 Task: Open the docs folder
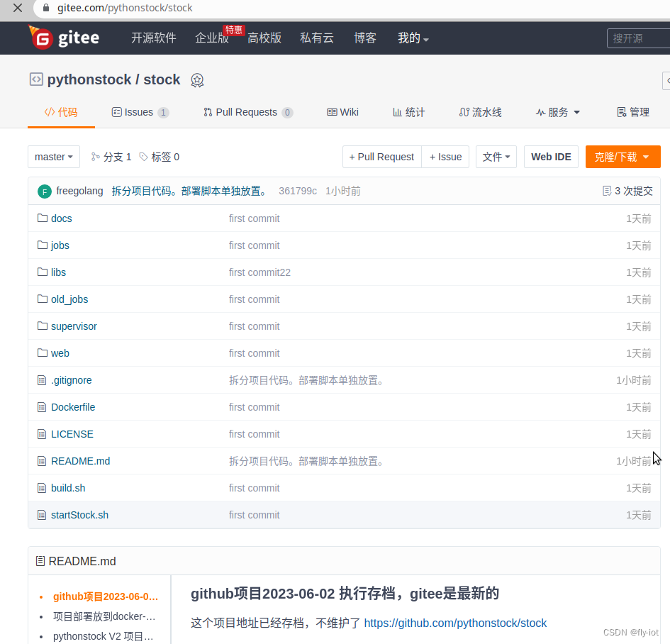(x=61, y=218)
